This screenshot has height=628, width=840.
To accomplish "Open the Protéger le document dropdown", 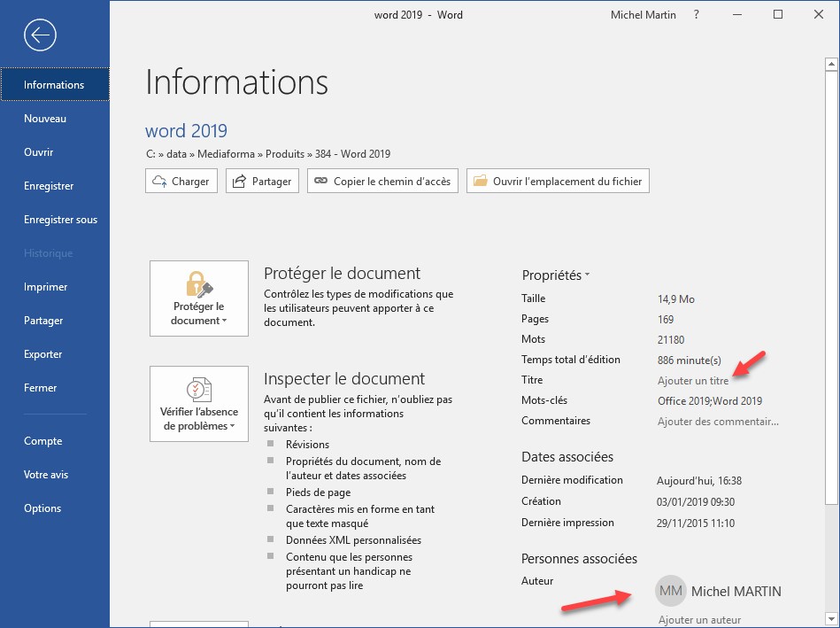I will coord(198,298).
